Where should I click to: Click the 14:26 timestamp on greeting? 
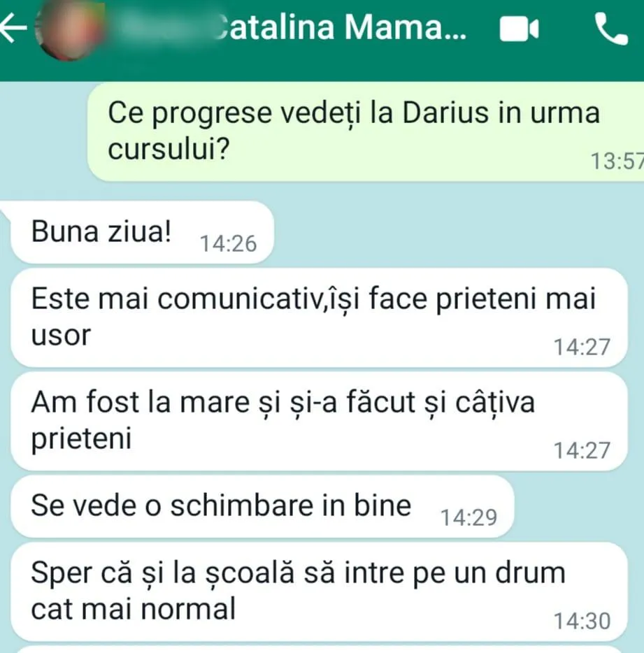[x=228, y=243]
